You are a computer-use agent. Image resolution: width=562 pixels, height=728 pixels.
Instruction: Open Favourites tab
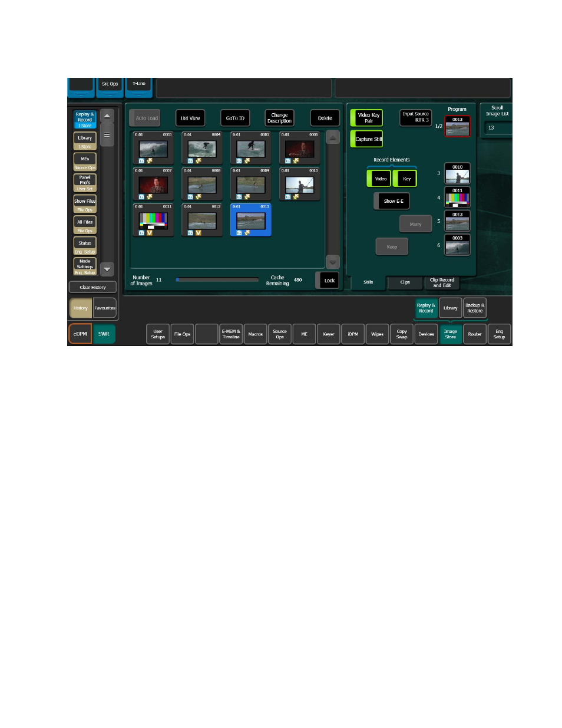pos(105,308)
